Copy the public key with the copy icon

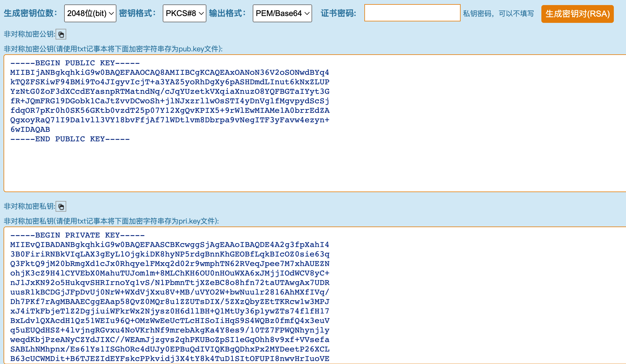click(61, 34)
